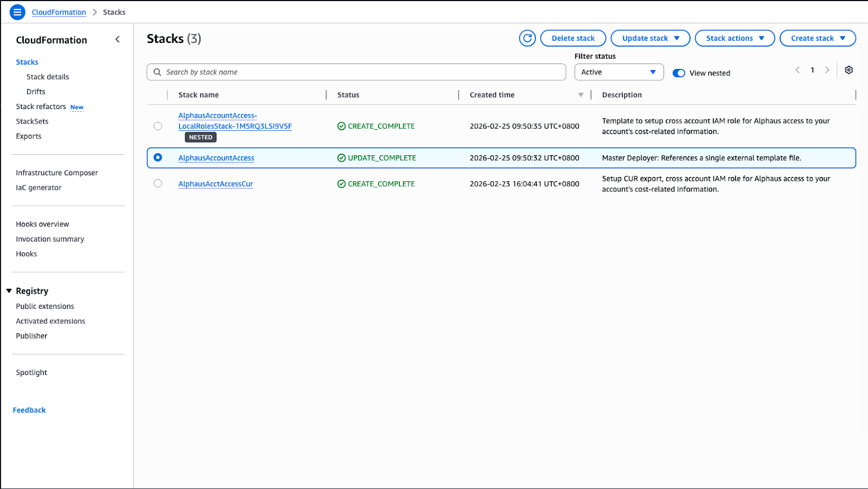Open the AlphausAcctAccessCur stack link
Viewport: 868px width, 489px height.
point(216,184)
